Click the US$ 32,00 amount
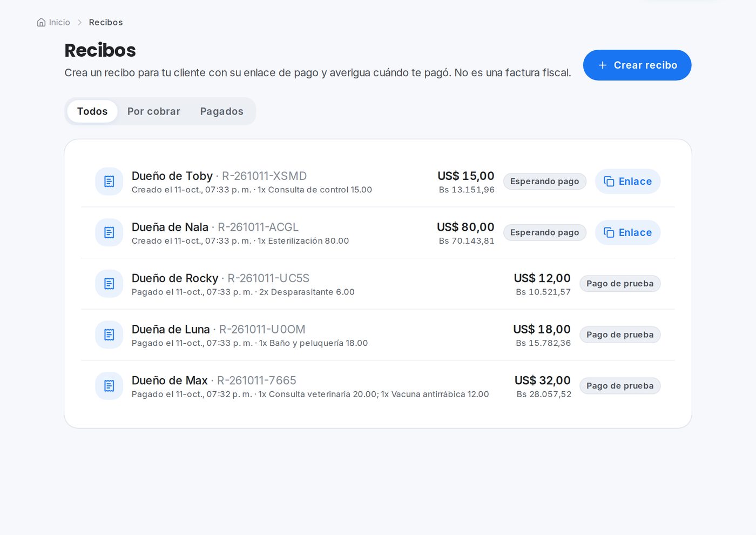This screenshot has width=756, height=535. (x=543, y=380)
